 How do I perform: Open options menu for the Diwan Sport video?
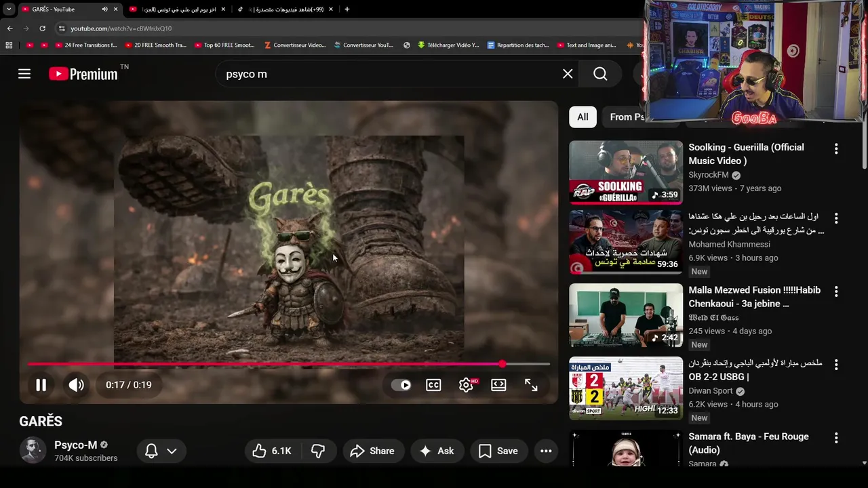click(836, 365)
